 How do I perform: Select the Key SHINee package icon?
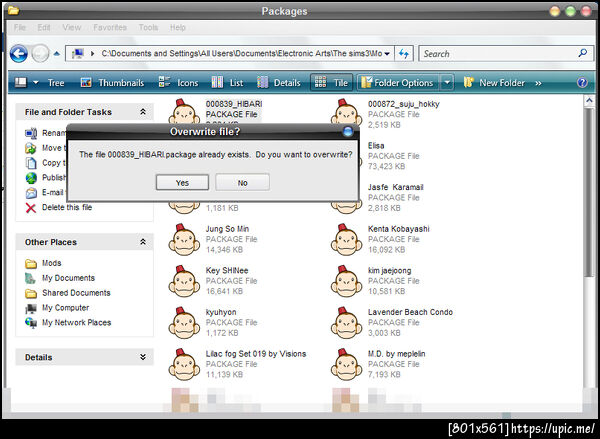pyautogui.click(x=184, y=281)
